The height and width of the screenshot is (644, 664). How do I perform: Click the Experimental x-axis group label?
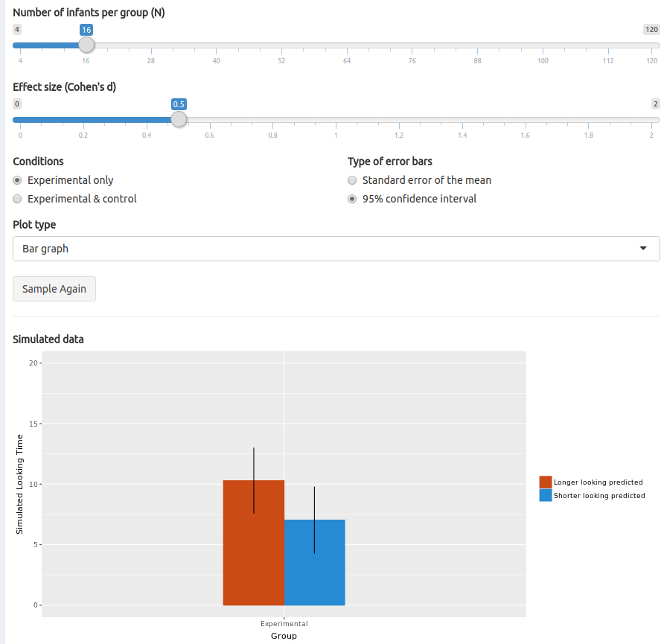(284, 624)
